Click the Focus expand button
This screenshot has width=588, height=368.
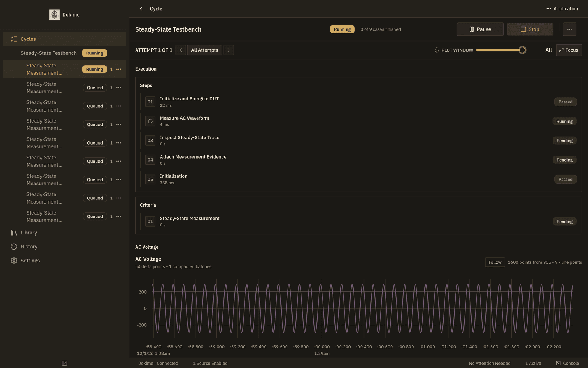click(569, 50)
